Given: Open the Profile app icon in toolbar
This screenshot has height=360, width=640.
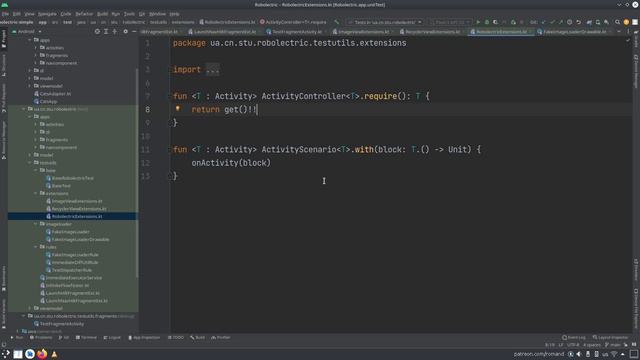Looking at the screenshot, I should [x=504, y=22].
